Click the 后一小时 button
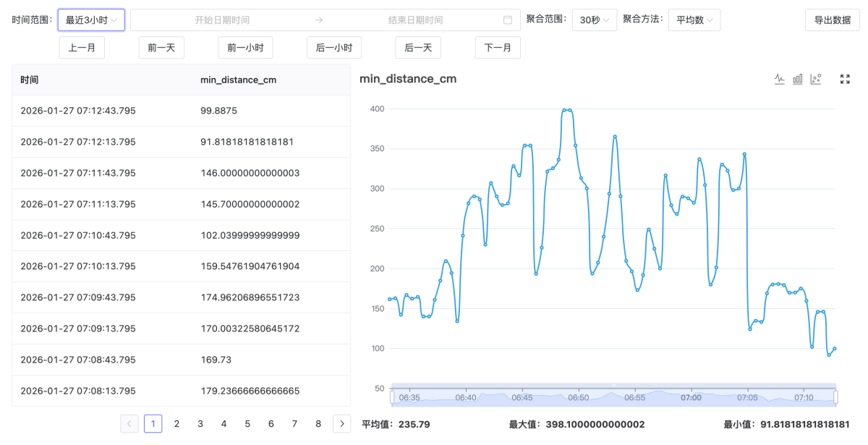868x445 pixels. (334, 48)
